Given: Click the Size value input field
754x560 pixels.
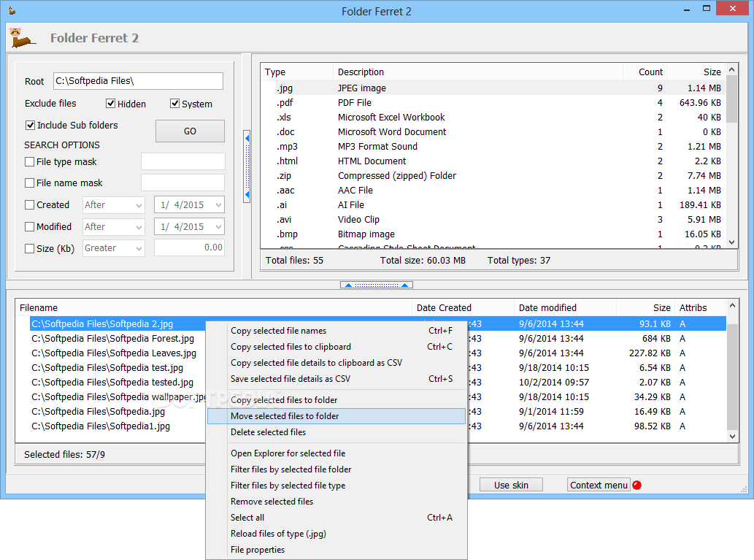Looking at the screenshot, I should click(x=189, y=248).
